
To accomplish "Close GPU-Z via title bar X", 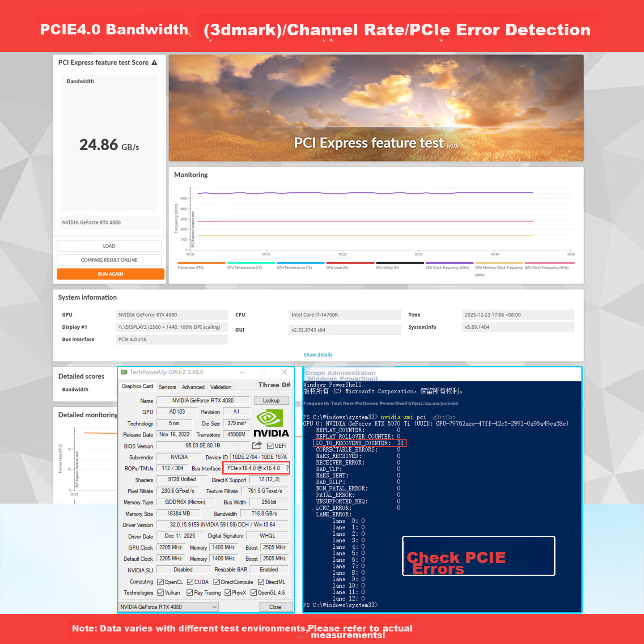I will click(284, 372).
